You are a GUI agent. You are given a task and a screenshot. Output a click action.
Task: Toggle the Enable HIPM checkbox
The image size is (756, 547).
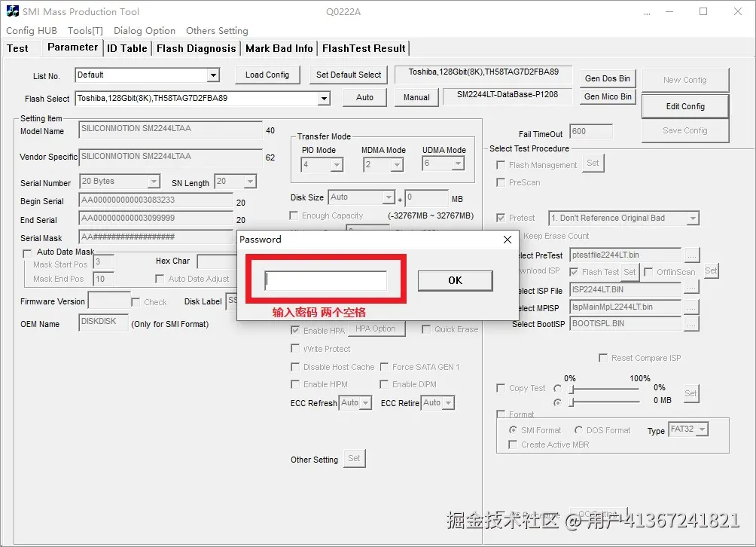click(295, 384)
